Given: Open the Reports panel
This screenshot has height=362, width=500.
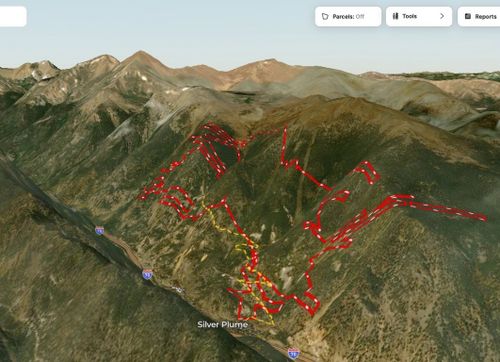Looking at the screenshot, I should 479,16.
